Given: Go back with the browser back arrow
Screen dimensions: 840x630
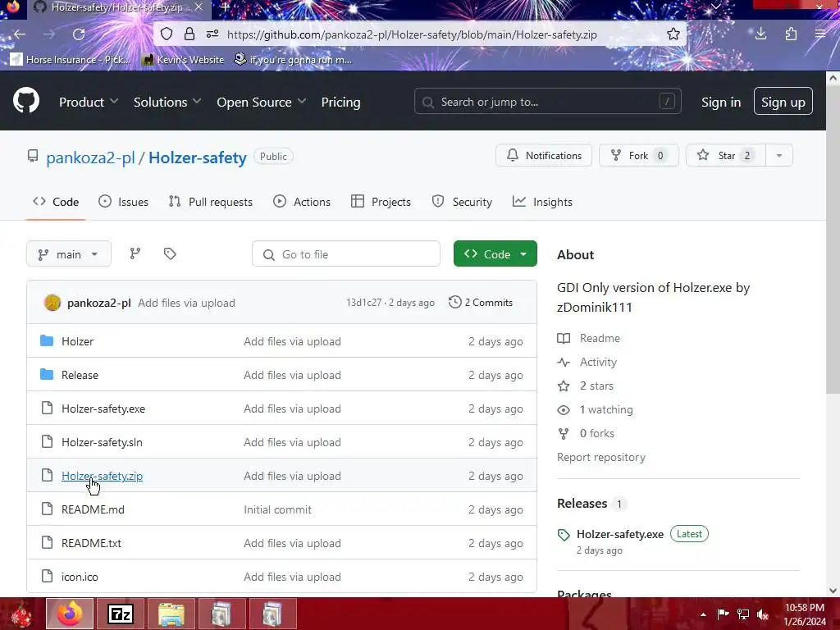Looking at the screenshot, I should pos(20,34).
